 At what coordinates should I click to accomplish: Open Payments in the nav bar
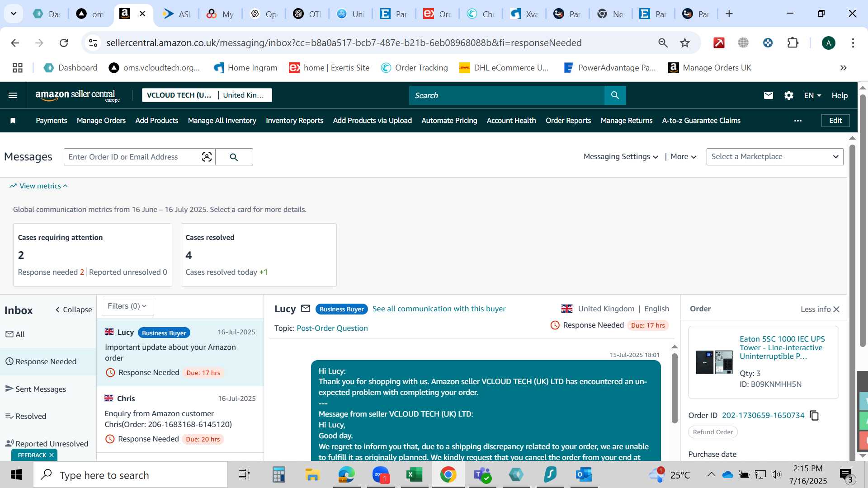(52, 121)
